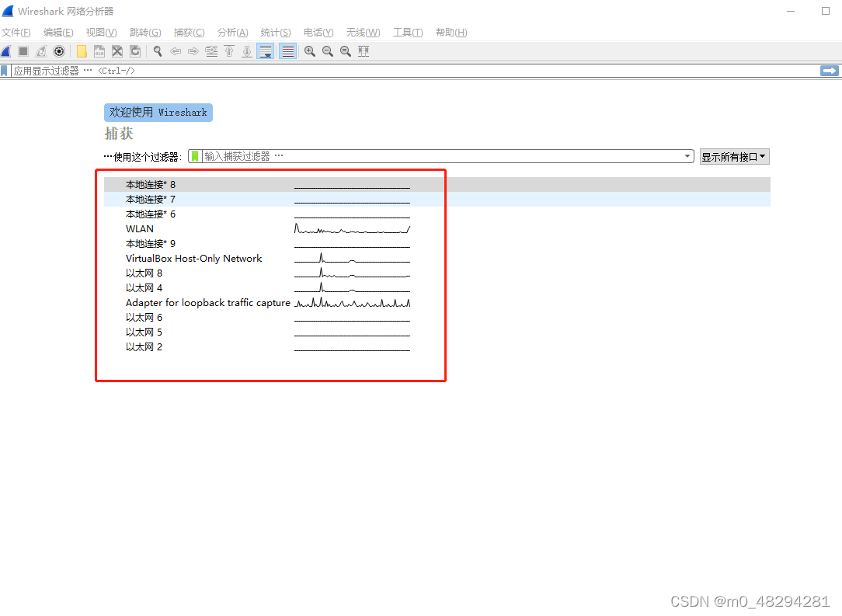Select interface 本地连接* 9

click(x=437, y=244)
